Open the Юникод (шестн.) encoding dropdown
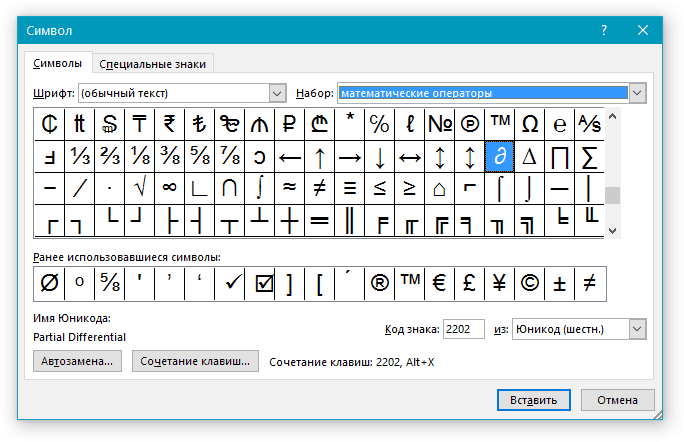 637,329
